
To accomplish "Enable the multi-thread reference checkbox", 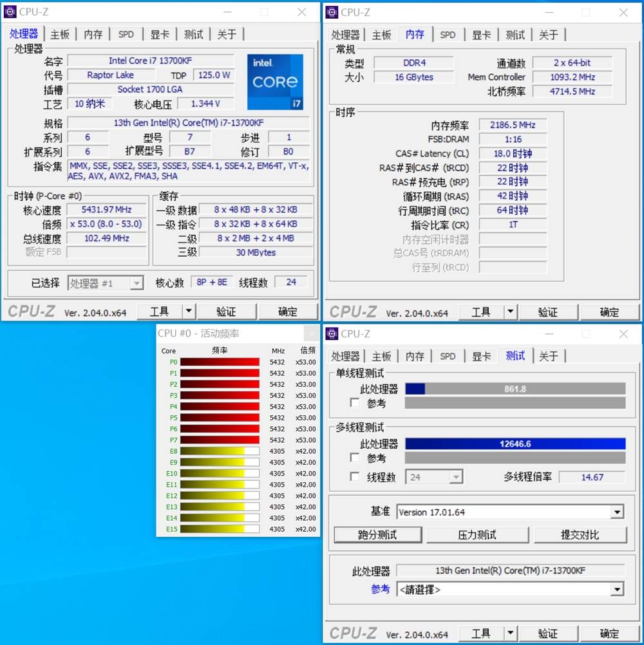I will click(354, 458).
